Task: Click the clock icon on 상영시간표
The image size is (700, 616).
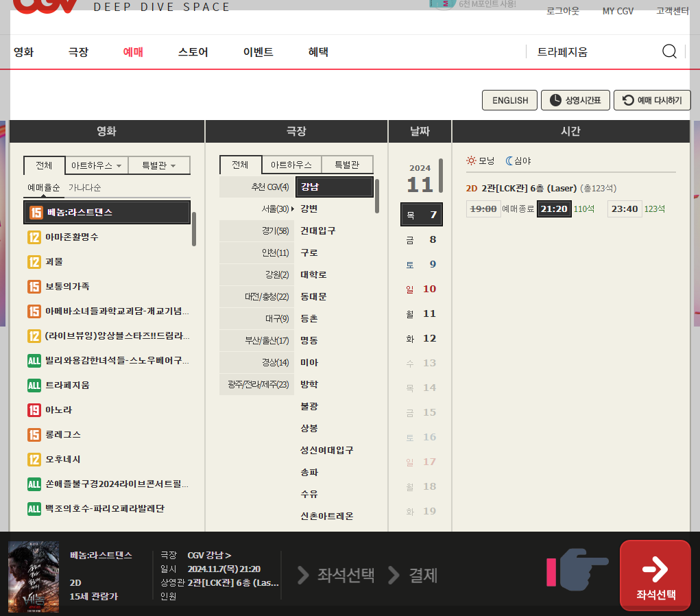Action: coord(555,100)
